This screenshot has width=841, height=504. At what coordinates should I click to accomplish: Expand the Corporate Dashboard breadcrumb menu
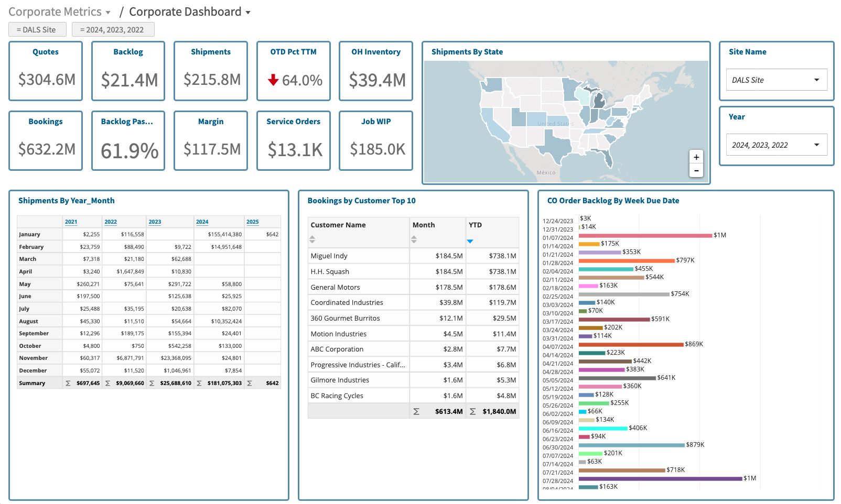248,13
